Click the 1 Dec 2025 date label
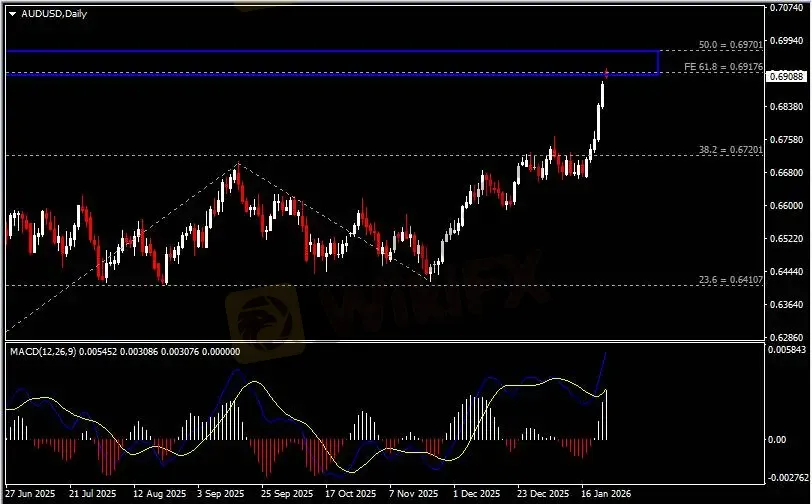Viewport: 812px width, 504px height. coord(477,494)
